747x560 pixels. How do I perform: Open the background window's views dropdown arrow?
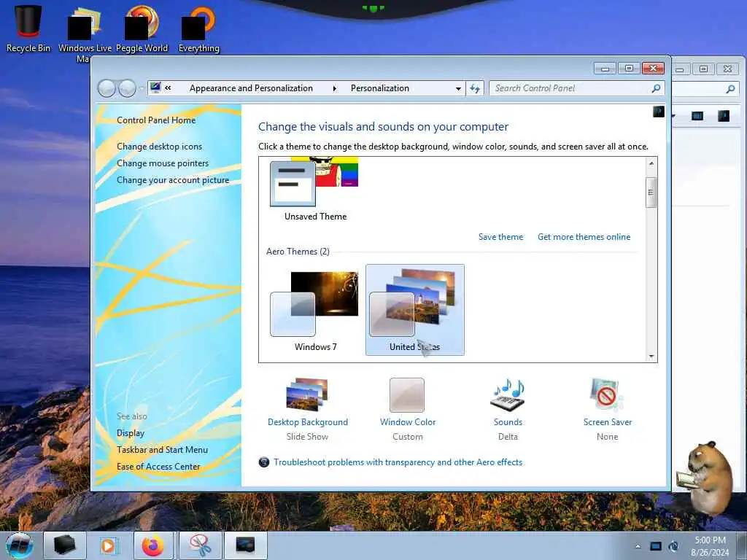(673, 116)
